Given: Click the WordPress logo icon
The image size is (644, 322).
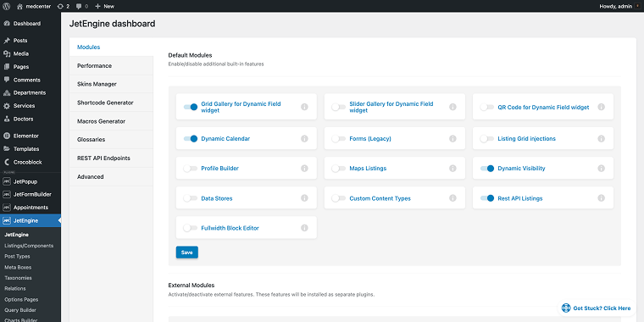Looking at the screenshot, I should [x=6, y=6].
